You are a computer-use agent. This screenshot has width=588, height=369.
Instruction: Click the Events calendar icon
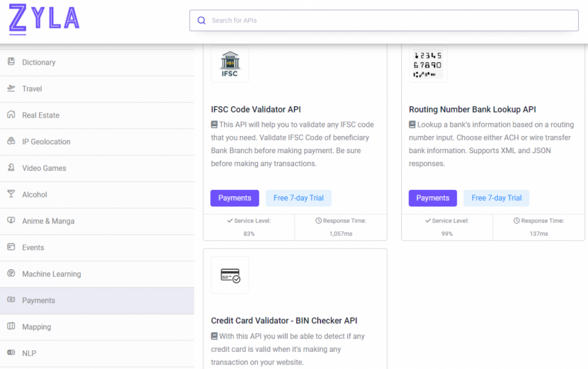tap(11, 247)
